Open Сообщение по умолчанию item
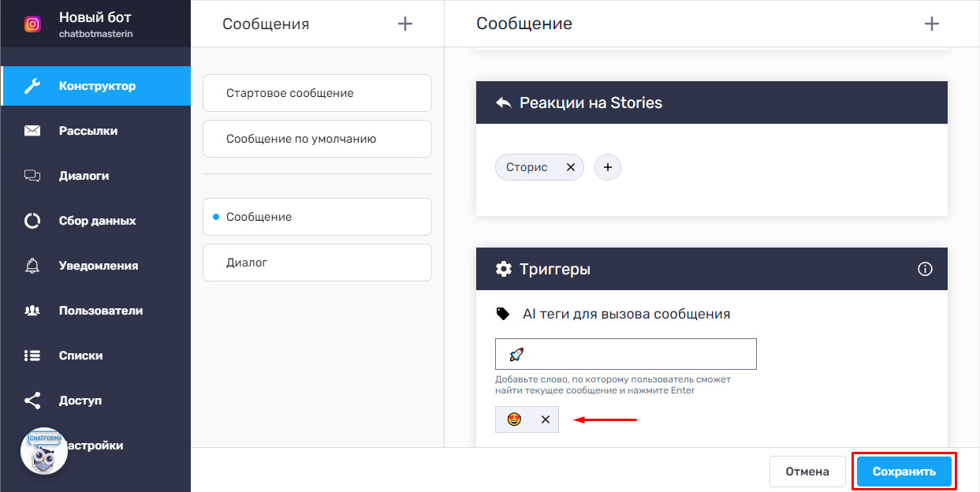980x492 pixels. 317,139
